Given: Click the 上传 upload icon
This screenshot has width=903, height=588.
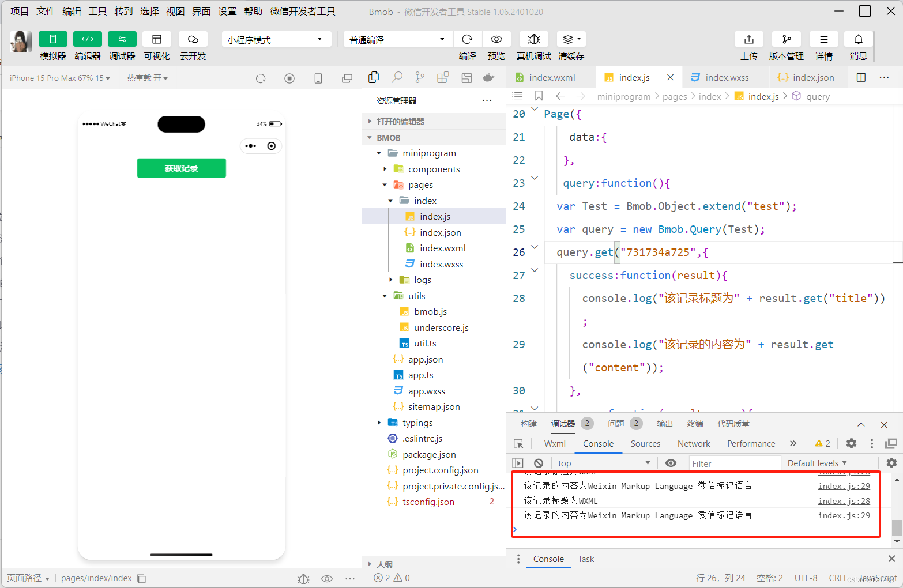Looking at the screenshot, I should [x=749, y=39].
